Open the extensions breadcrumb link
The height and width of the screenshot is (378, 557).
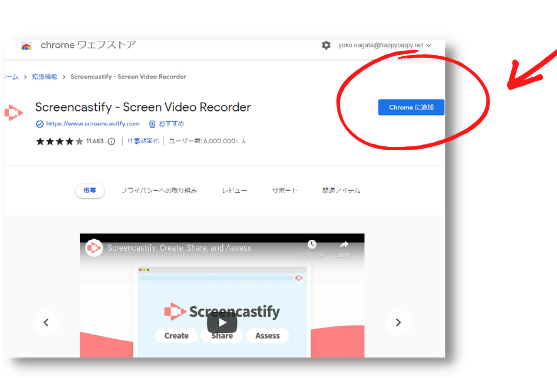44,77
